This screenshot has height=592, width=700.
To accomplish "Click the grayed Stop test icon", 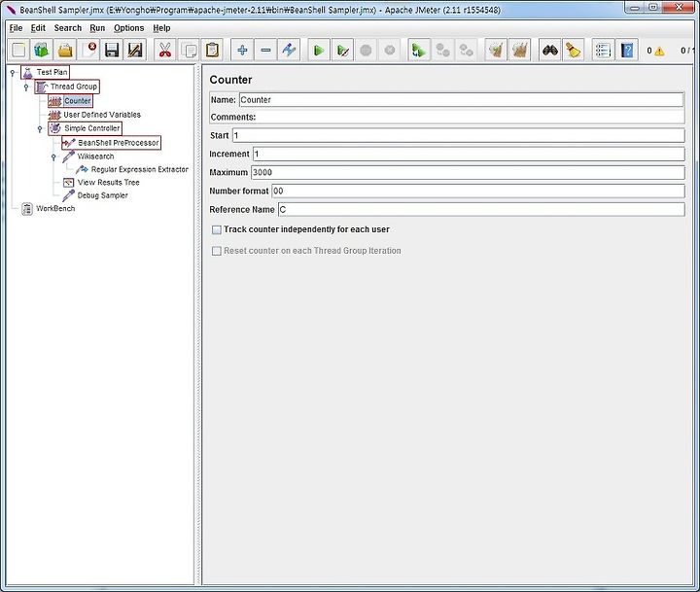I will (x=367, y=50).
